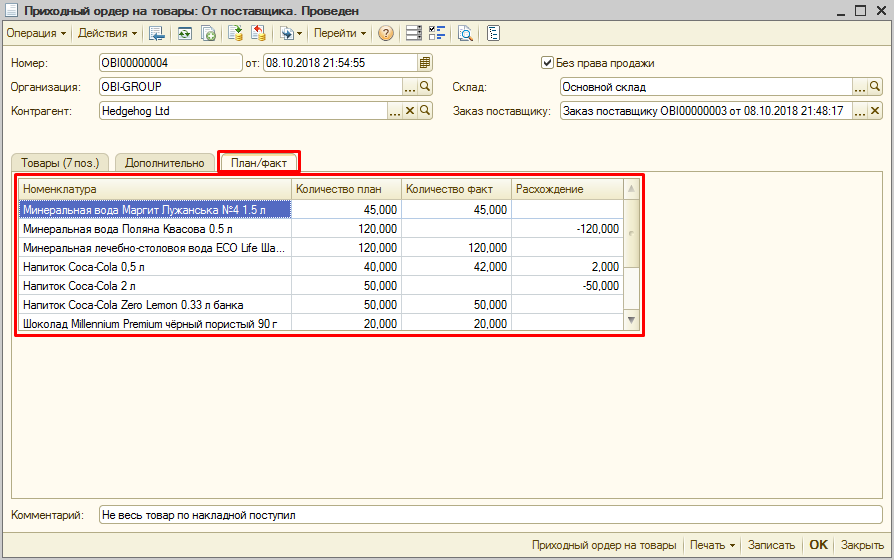Select row Напиток Coca-Cola 2 л

[x=321, y=286]
